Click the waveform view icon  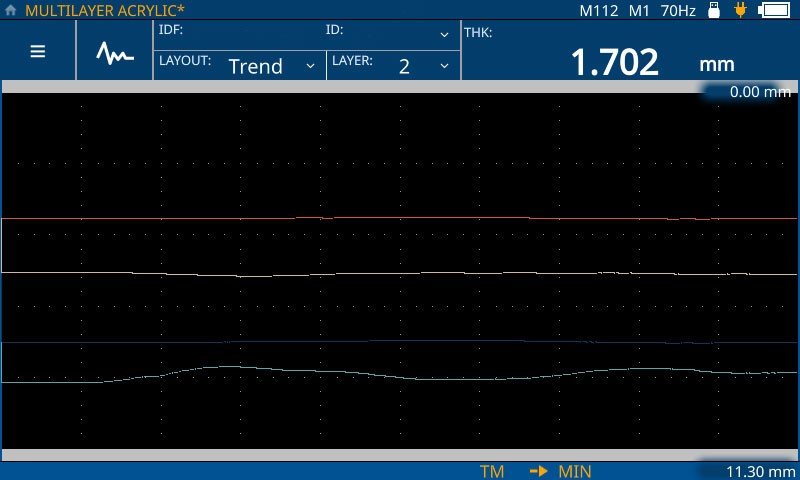[115, 52]
